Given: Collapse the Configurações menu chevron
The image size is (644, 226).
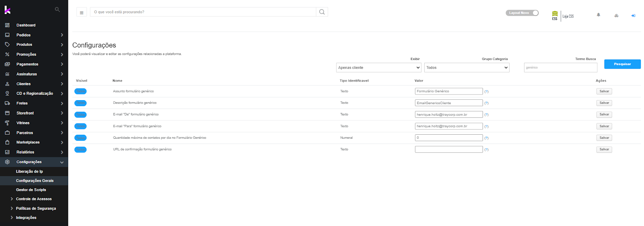Looking at the screenshot, I should [62, 162].
